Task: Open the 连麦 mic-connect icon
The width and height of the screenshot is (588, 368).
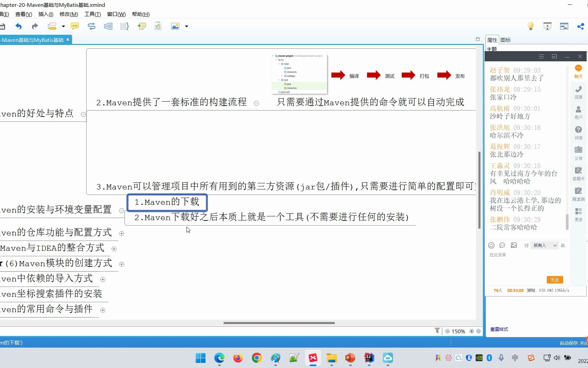Action: [578, 92]
